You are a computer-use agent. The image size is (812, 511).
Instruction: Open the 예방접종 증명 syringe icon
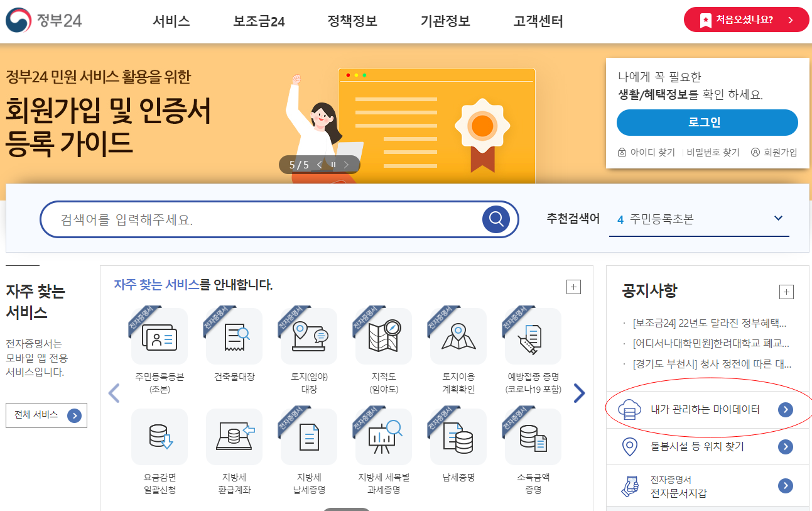pos(533,336)
